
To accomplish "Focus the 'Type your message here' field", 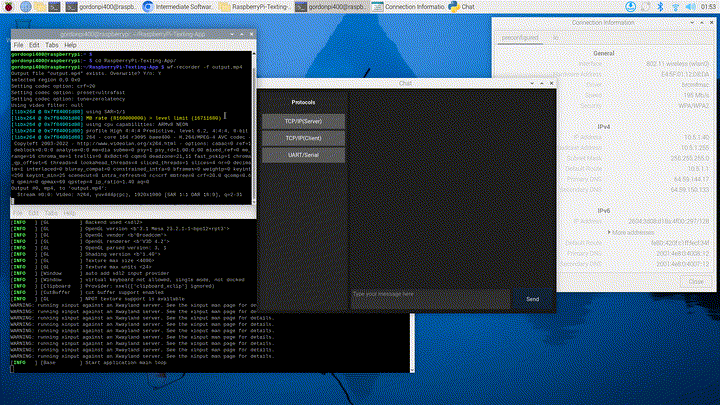I will click(431, 299).
